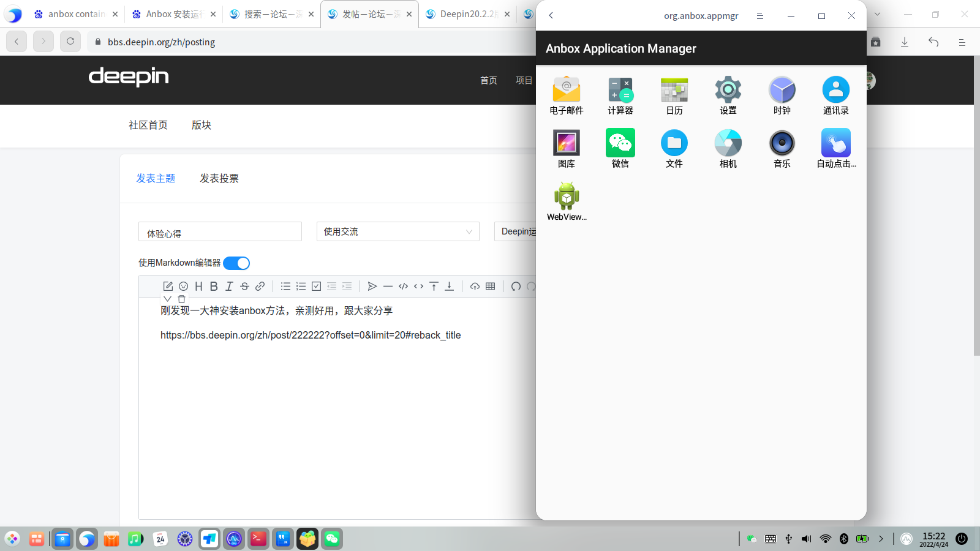The width and height of the screenshot is (980, 551).
Task: Launch 微信 WeChat in Anbox Application Manager
Action: tap(620, 149)
